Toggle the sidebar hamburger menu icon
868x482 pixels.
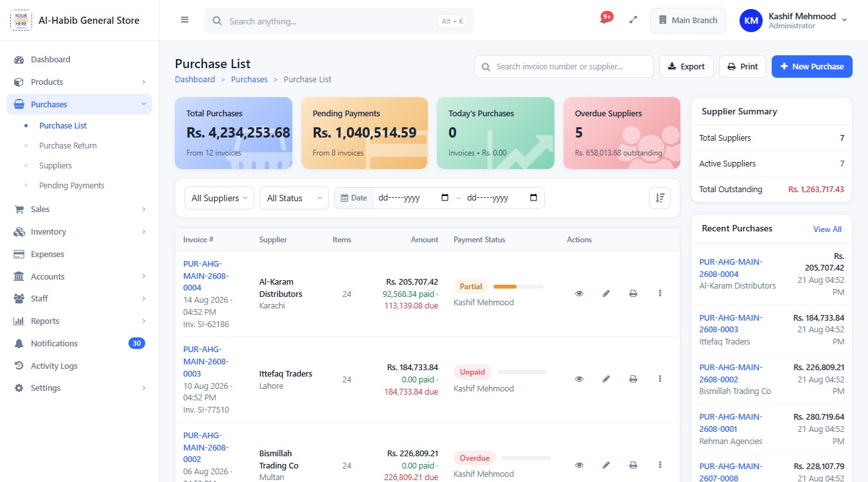point(185,20)
